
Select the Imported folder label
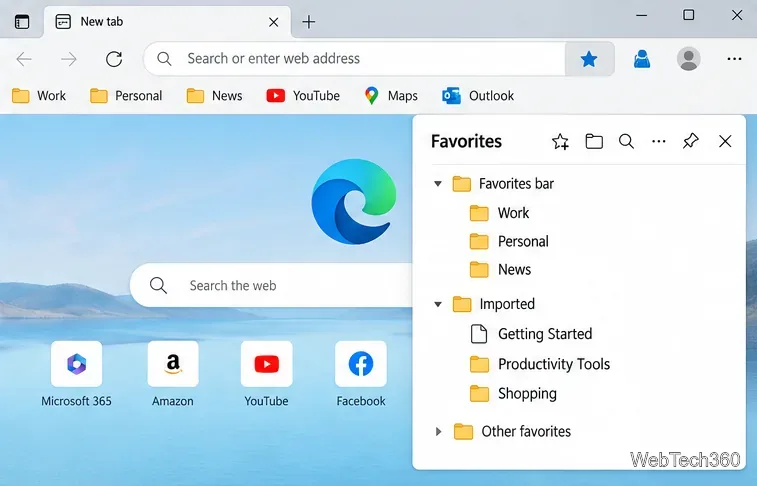click(507, 304)
